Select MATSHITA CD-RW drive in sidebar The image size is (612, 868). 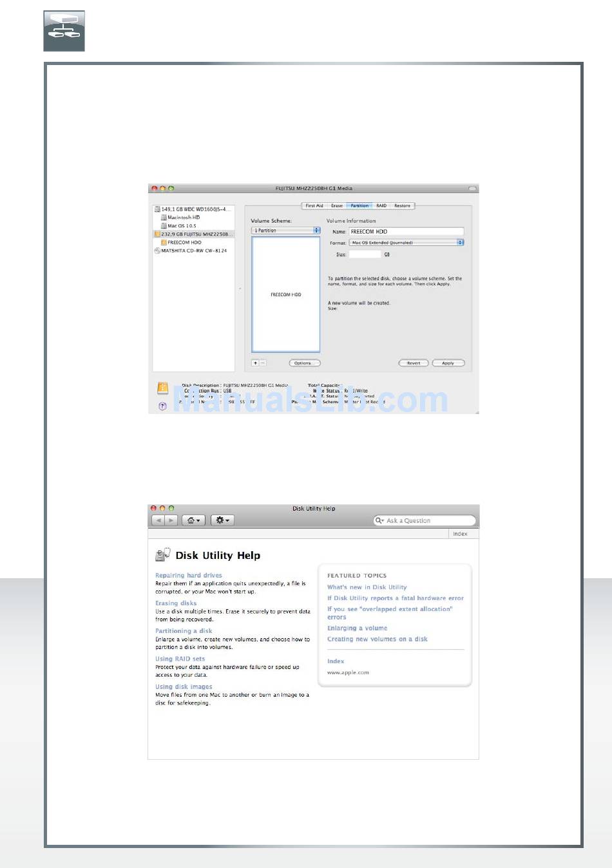[x=191, y=251]
